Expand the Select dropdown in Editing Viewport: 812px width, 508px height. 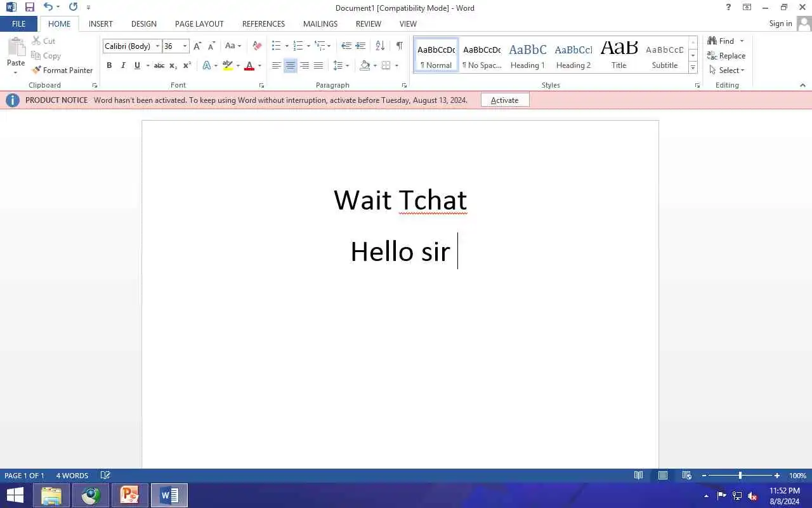pyautogui.click(x=727, y=70)
